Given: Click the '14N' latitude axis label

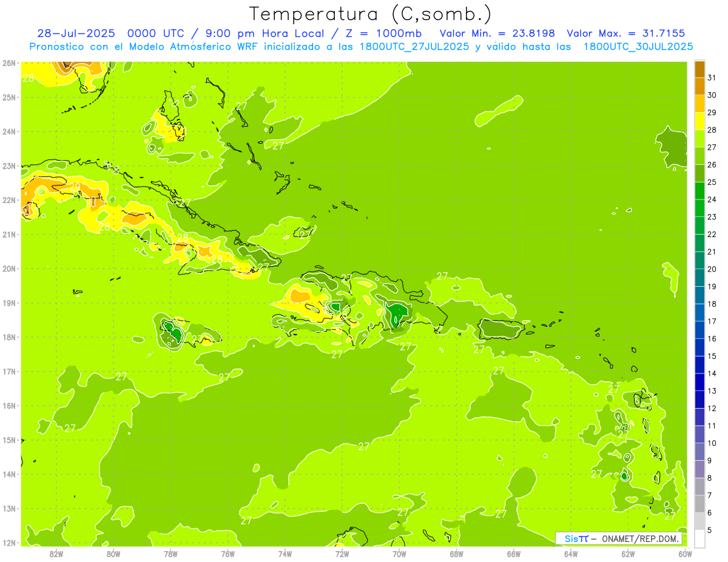Looking at the screenshot, I should pos(8,474).
